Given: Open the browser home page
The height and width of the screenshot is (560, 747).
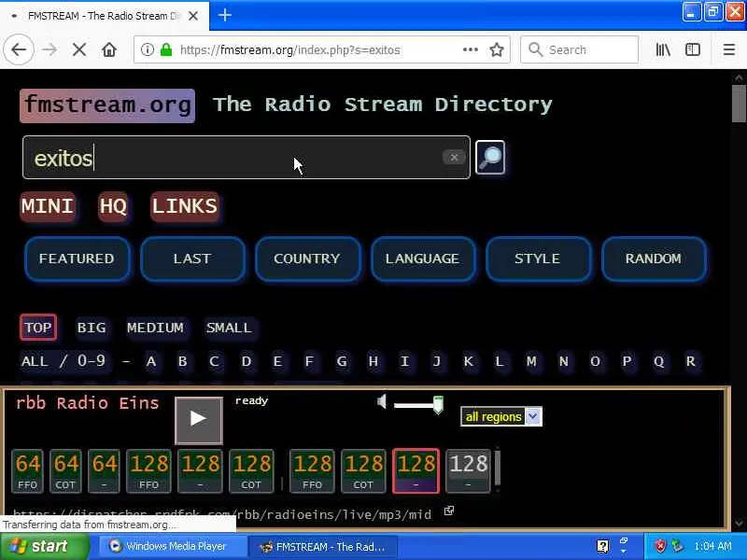Looking at the screenshot, I should 109,49.
